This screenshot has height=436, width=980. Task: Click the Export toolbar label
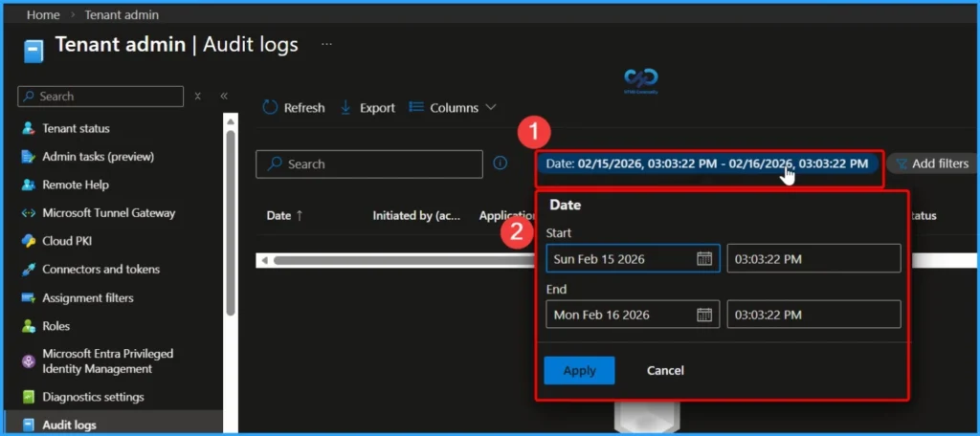pyautogui.click(x=377, y=108)
